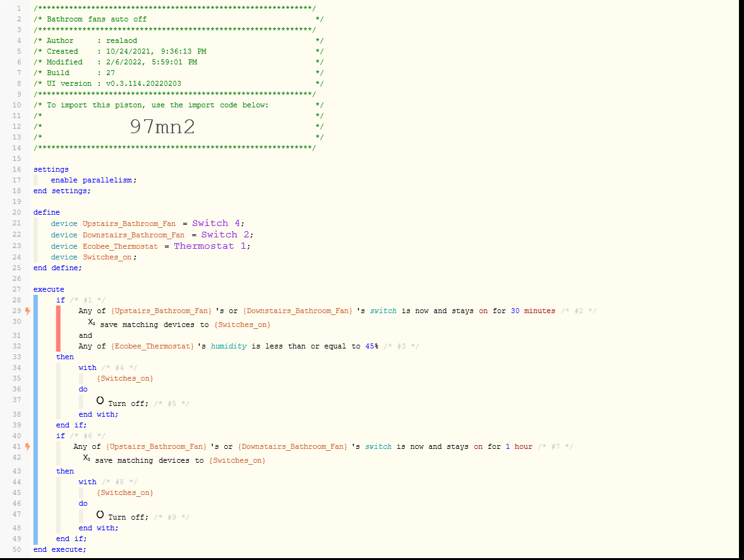Viewport: 744px width, 560px height.
Task: Select the Turn off power icon on line 47
Action: (x=100, y=515)
